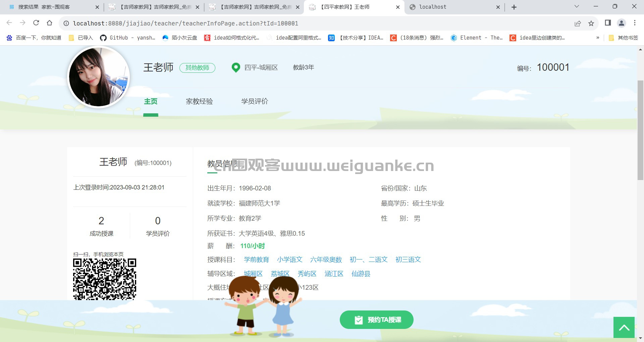Open (18条消息) 强烈 bookmark
Image resolution: width=644 pixels, height=342 pixels.
click(417, 38)
